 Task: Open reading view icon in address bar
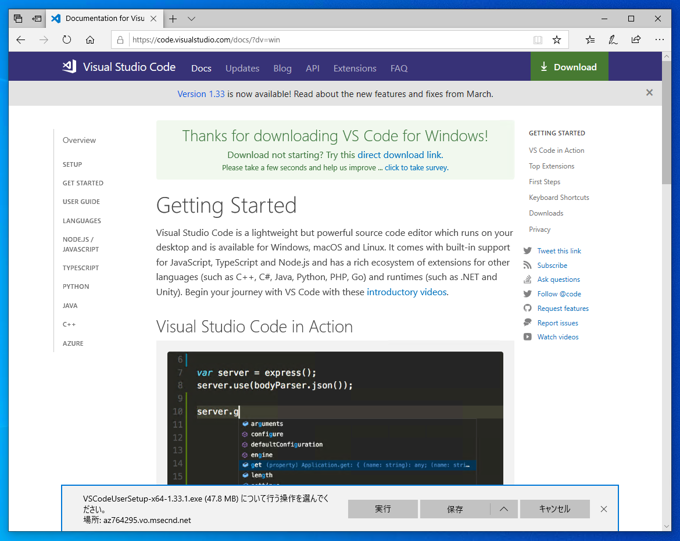[538, 40]
